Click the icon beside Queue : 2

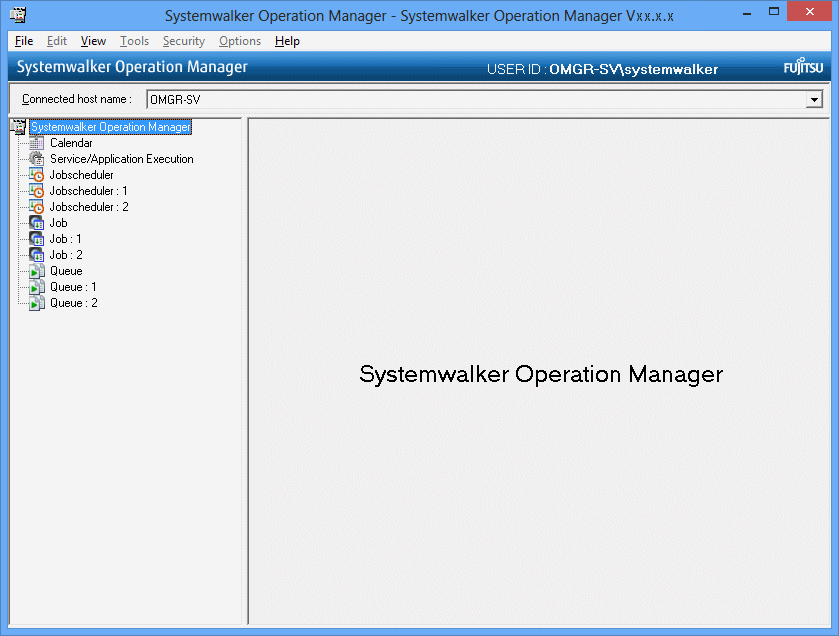click(x=36, y=303)
